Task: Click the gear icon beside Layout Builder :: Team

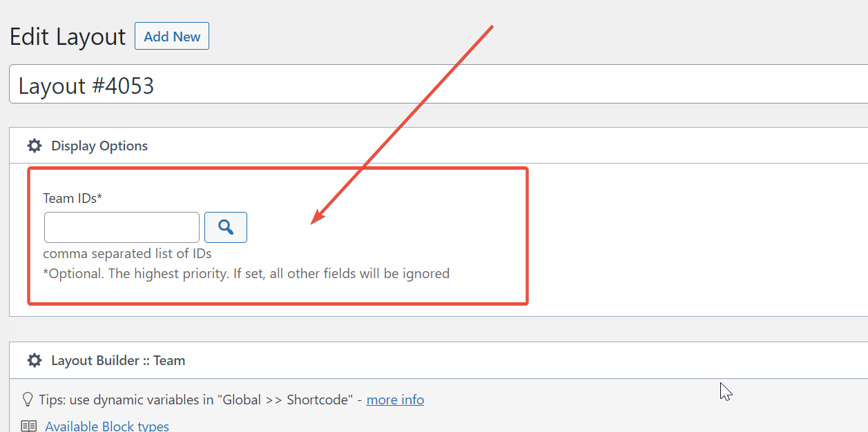Action: click(34, 360)
